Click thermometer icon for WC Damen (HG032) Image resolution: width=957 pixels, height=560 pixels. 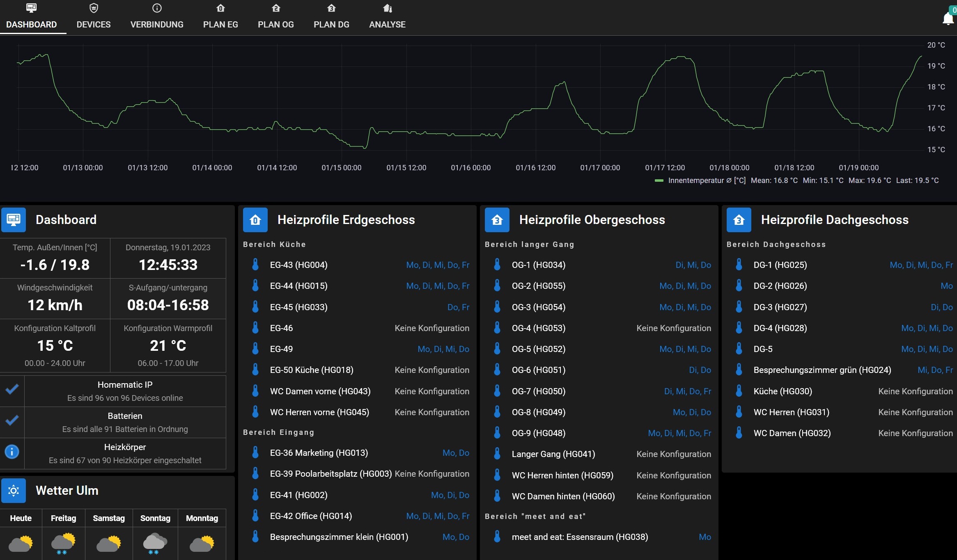(x=739, y=433)
